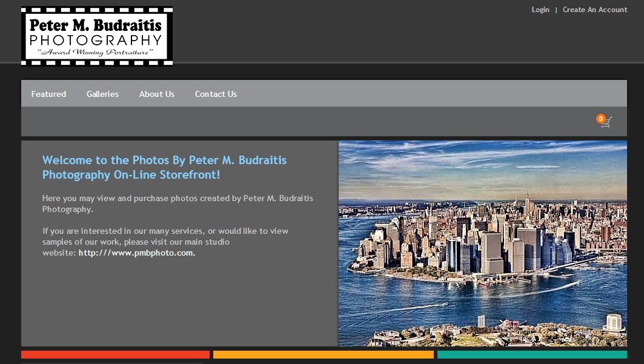Click Create An Account link
Viewport: 644px width, 364px height.
tap(594, 10)
